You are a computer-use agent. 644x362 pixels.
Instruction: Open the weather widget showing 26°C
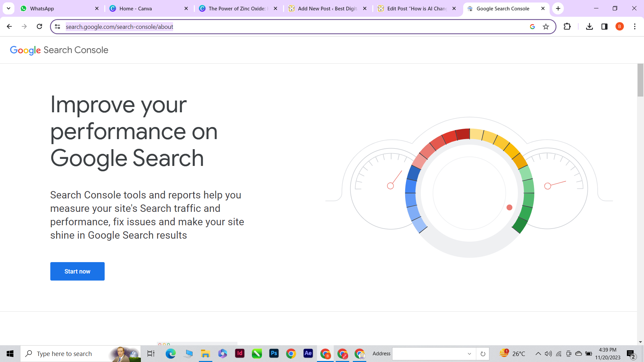513,354
